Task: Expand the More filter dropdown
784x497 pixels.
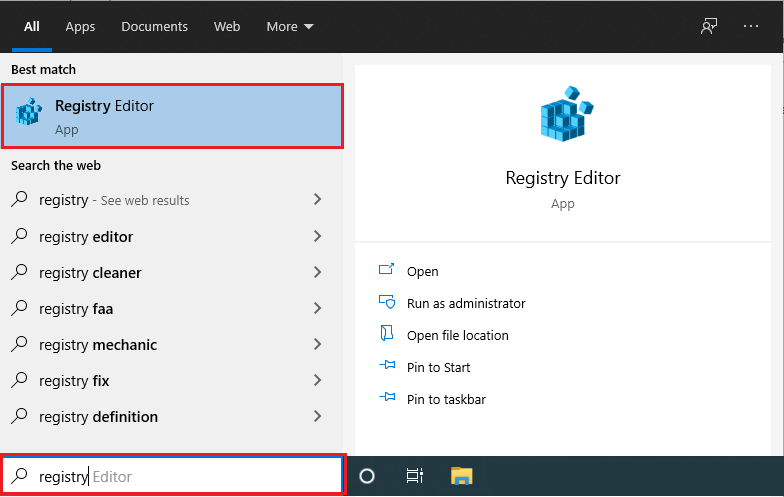Action: click(289, 27)
